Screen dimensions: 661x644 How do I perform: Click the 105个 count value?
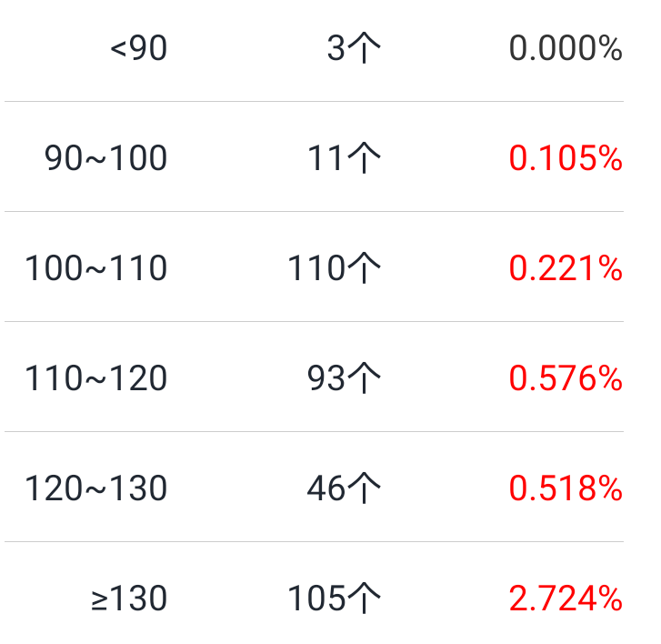coord(334,599)
